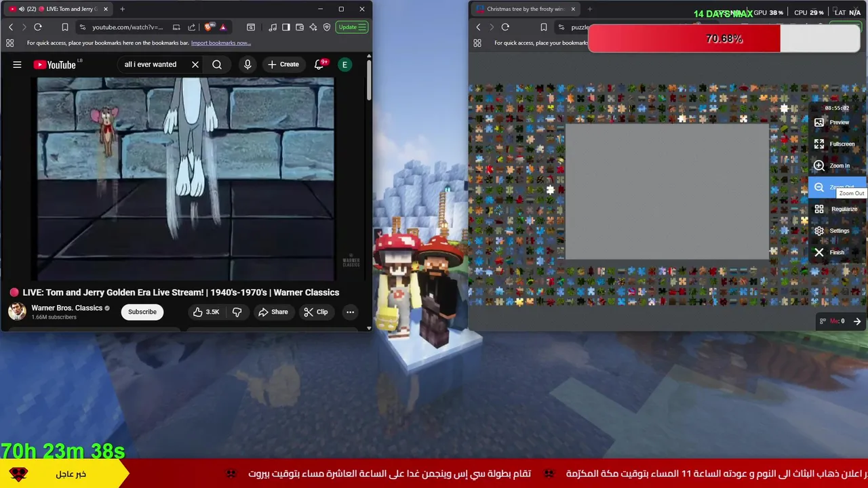Screen dimensions: 868x488
Task: Close the Tom and Jerry tab
Action: [x=106, y=9]
